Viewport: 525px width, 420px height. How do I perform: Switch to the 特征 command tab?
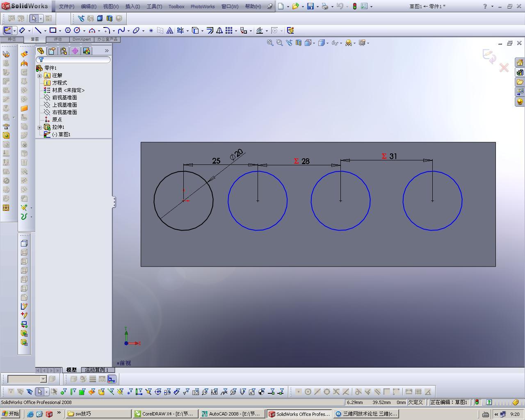pyautogui.click(x=11, y=39)
